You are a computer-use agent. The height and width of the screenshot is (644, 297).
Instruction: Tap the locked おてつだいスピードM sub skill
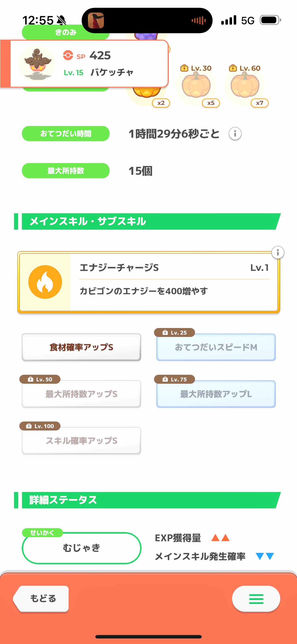tap(216, 347)
